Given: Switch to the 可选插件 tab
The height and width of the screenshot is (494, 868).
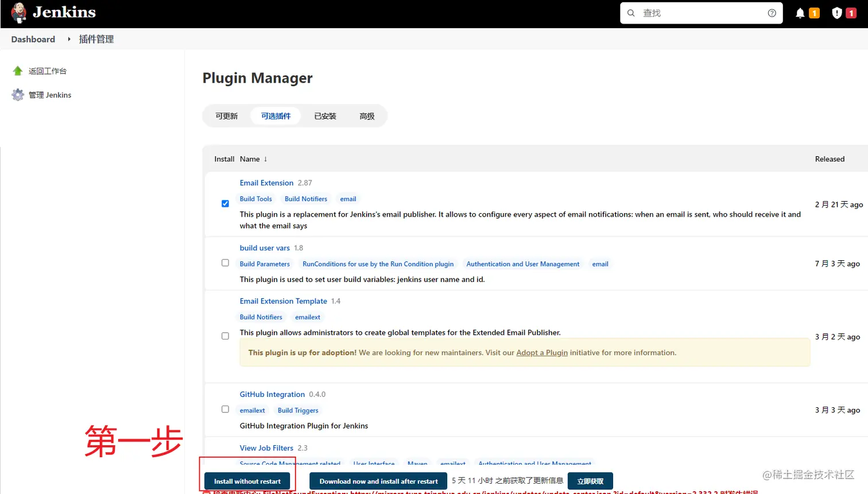Looking at the screenshot, I should coord(276,116).
